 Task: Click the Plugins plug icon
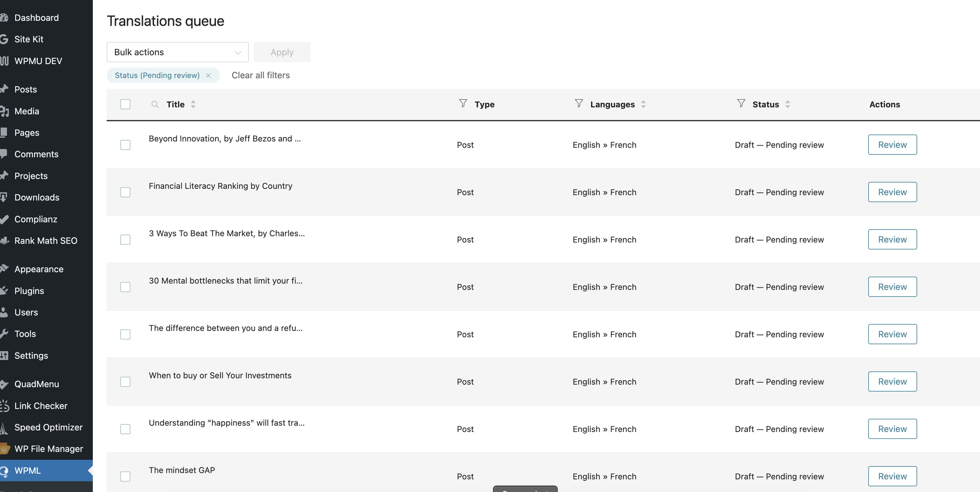(x=4, y=290)
